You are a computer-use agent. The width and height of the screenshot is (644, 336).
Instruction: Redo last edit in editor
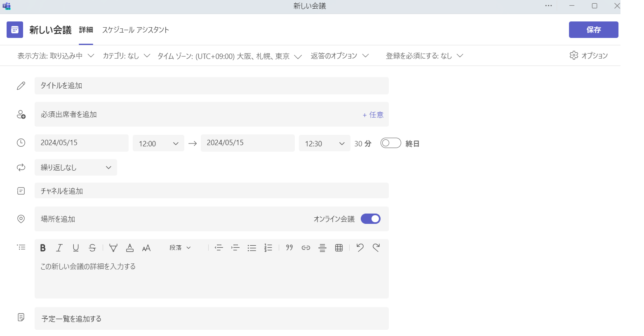coord(376,248)
